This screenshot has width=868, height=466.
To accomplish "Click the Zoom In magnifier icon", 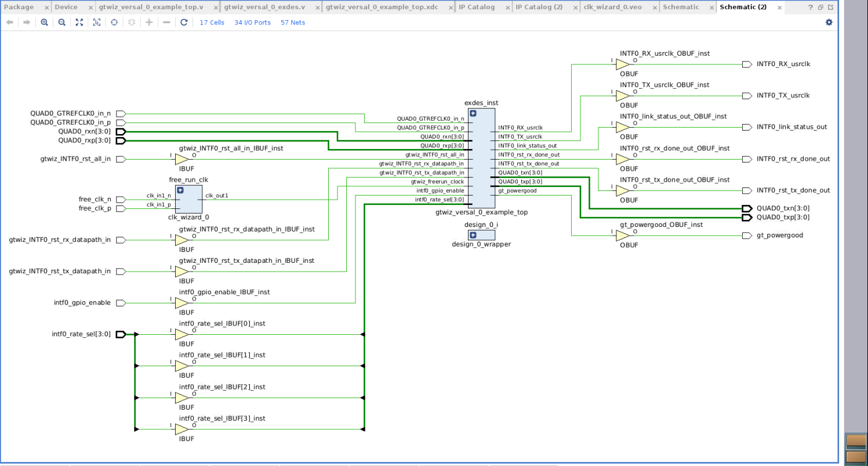I will click(x=44, y=22).
